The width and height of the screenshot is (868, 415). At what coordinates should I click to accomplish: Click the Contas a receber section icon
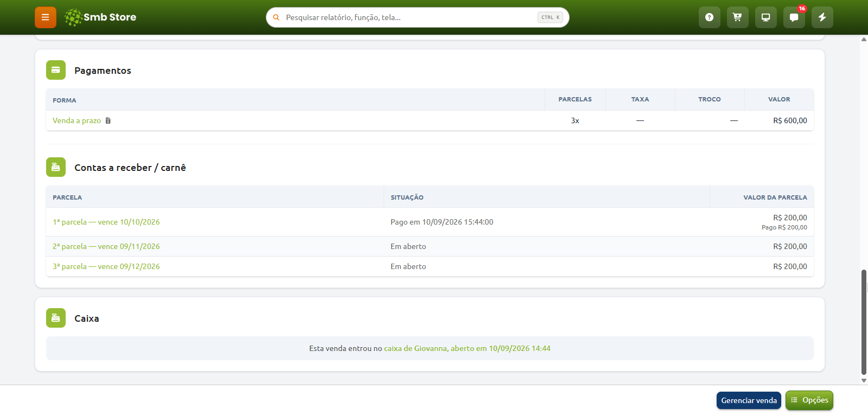tap(56, 167)
